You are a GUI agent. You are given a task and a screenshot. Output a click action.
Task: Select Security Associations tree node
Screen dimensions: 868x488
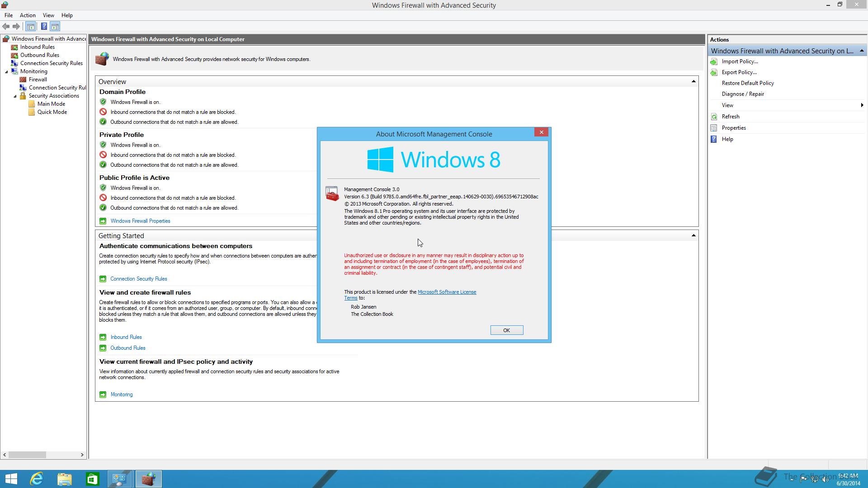tap(54, 96)
